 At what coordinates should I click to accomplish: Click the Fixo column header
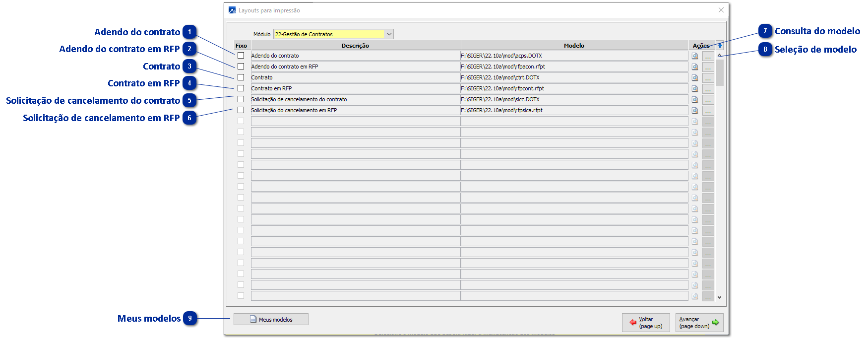(242, 46)
